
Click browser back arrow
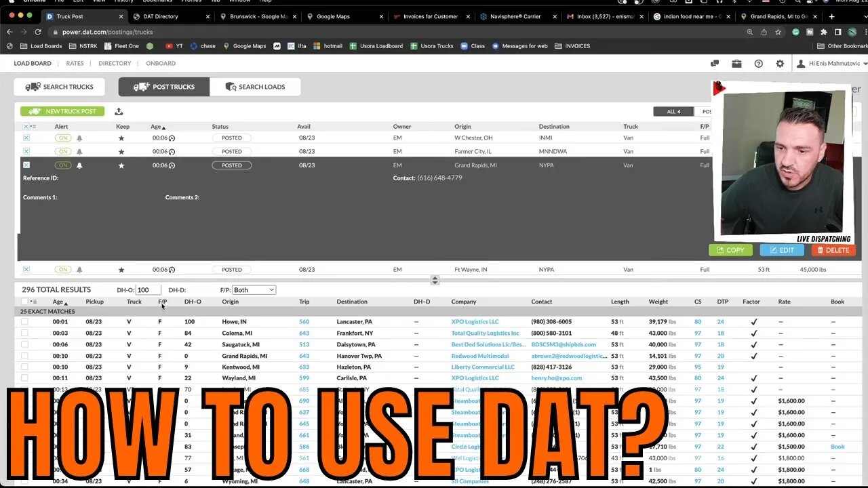(9, 32)
